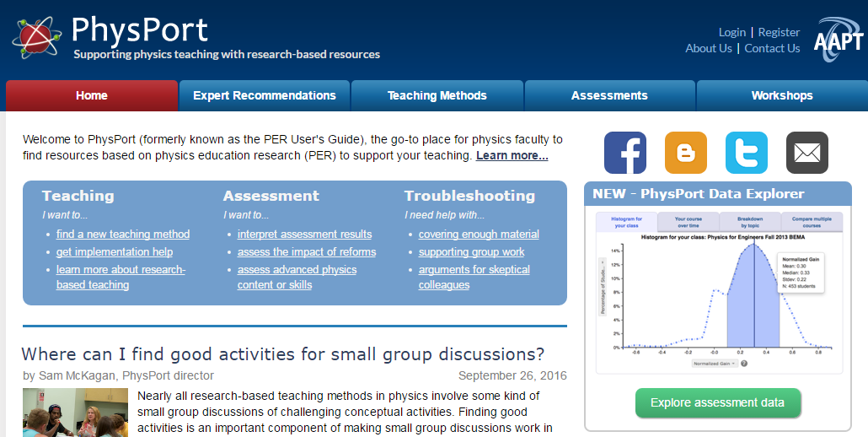The height and width of the screenshot is (437, 868).
Task: Visit the Twitter bird icon
Action: pyautogui.click(x=746, y=153)
